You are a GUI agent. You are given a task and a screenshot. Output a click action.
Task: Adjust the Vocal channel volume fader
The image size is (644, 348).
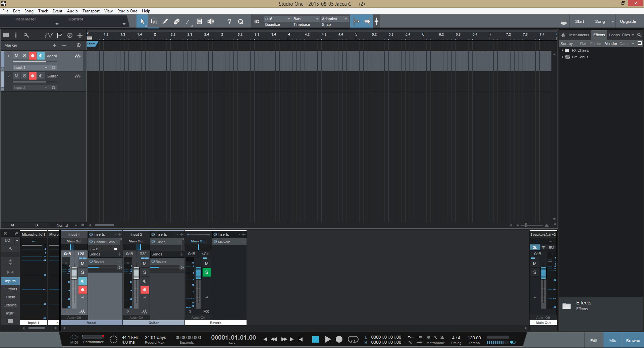pyautogui.click(x=74, y=273)
